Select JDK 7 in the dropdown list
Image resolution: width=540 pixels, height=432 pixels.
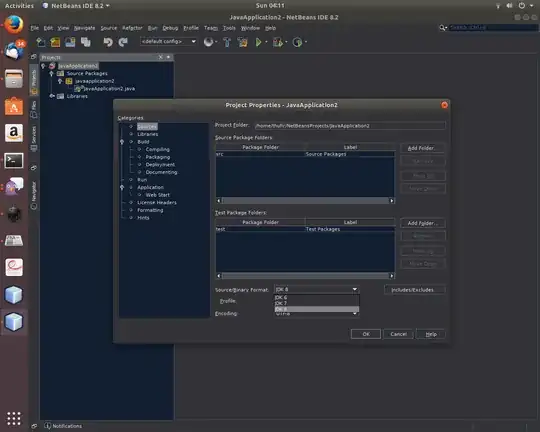(x=316, y=303)
